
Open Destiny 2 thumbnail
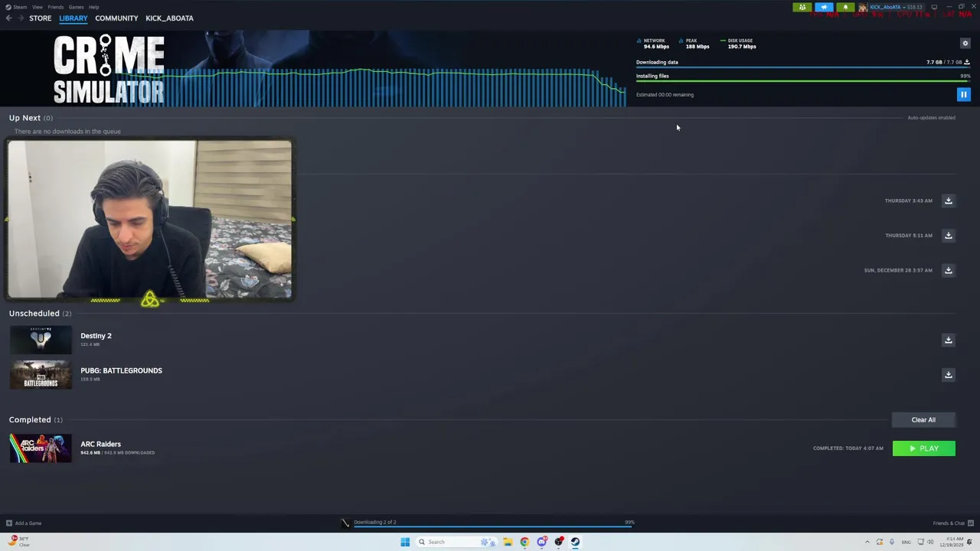click(x=41, y=340)
